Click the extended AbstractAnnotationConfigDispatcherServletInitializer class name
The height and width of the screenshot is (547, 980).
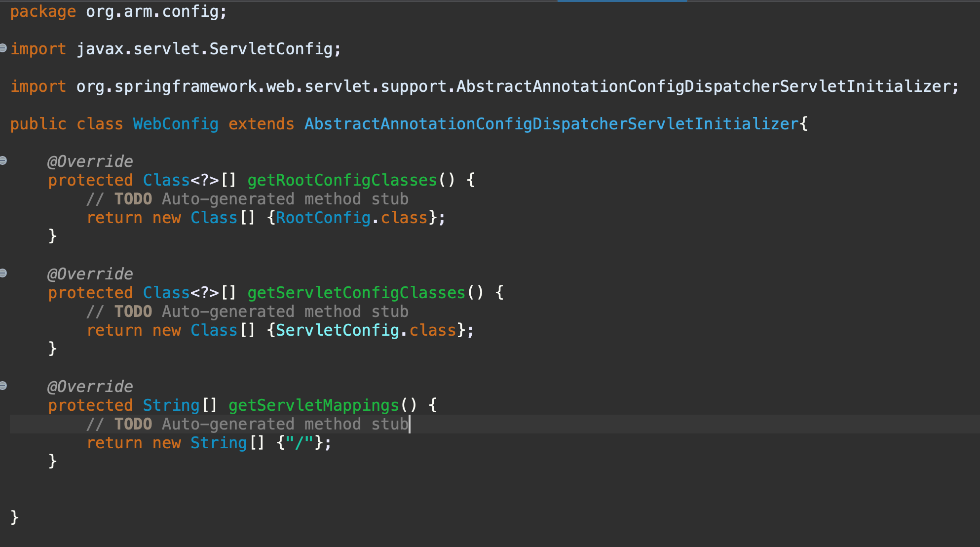coord(551,124)
